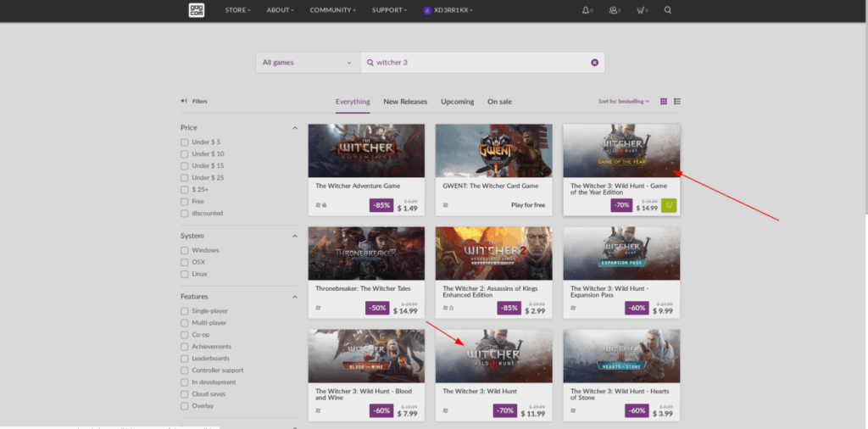The image size is (868, 429).
Task: Check the Linux system filter
Action: (184, 274)
